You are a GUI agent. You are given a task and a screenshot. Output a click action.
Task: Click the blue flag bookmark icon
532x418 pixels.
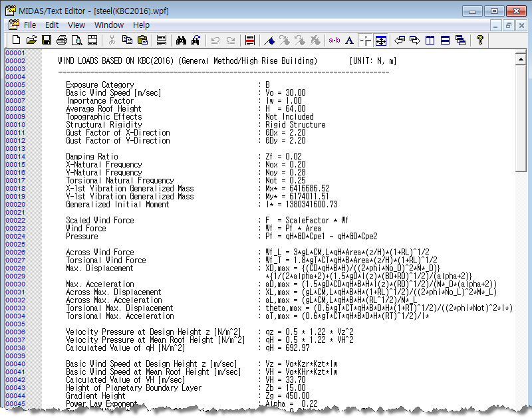pyautogui.click(x=269, y=41)
